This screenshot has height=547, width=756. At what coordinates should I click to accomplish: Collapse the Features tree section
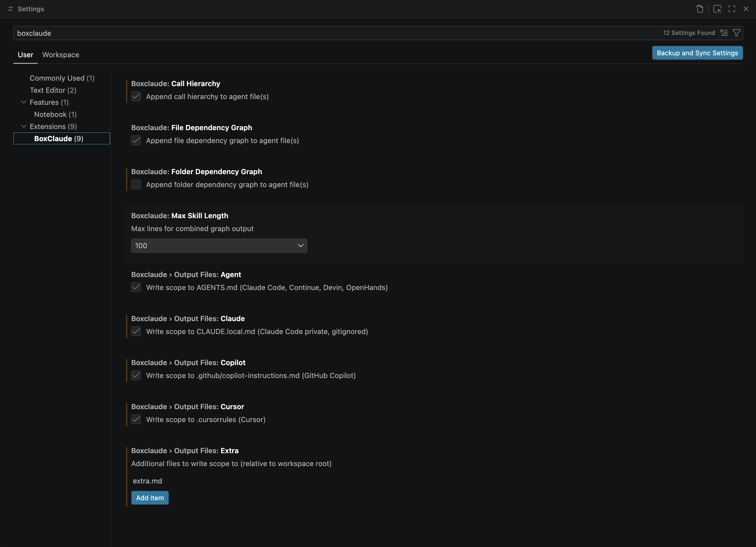coord(23,102)
